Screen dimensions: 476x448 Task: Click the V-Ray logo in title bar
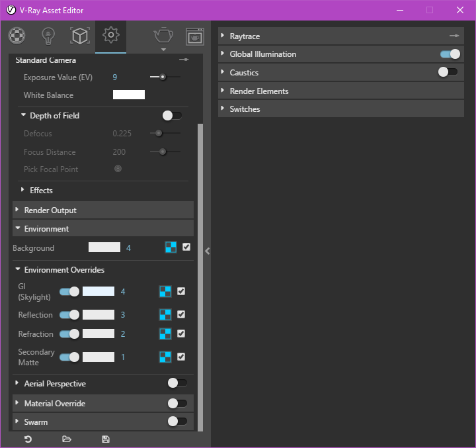[x=11, y=10]
